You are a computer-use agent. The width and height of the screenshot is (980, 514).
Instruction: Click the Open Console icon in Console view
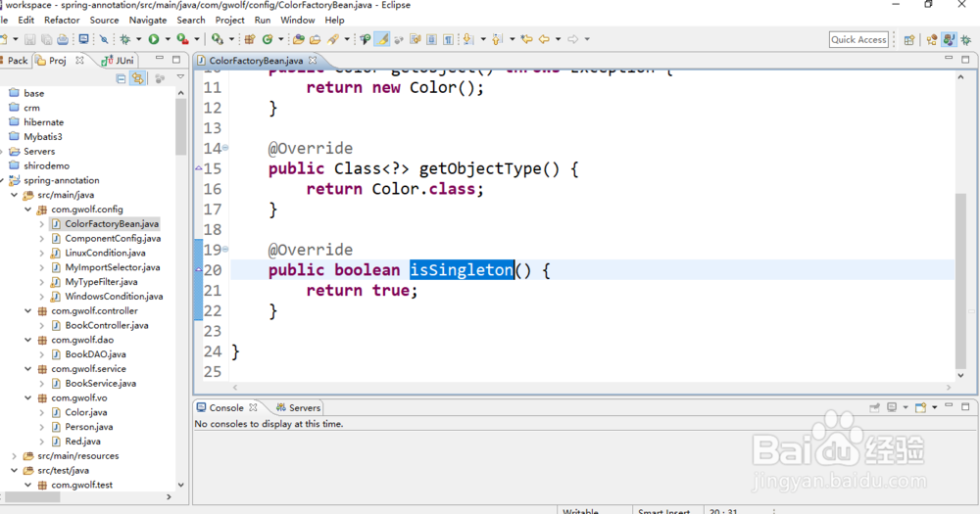click(920, 407)
